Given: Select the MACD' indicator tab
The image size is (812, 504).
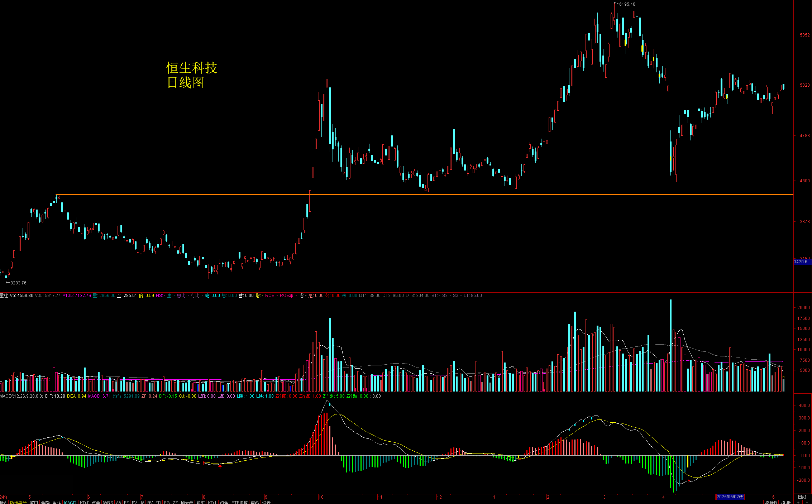Looking at the screenshot, I should click(70, 502).
